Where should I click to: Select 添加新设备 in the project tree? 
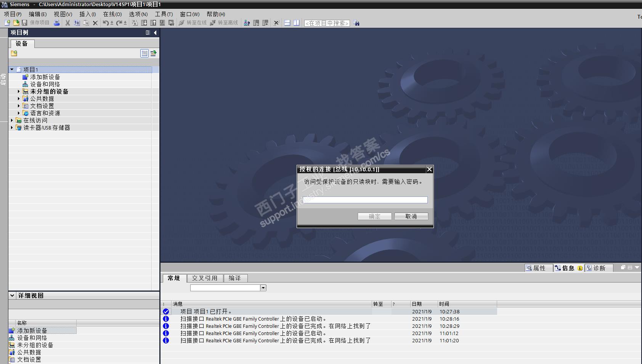coord(45,77)
